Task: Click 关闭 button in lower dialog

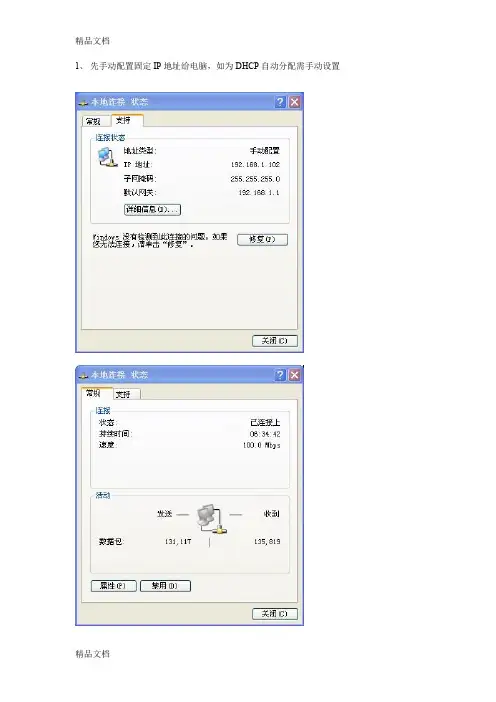Action: click(x=274, y=614)
